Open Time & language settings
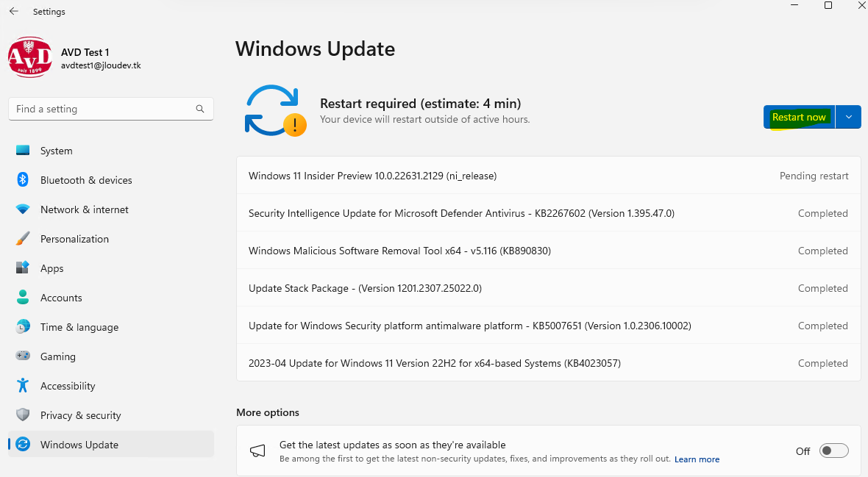Image resolution: width=868 pixels, height=477 pixels. pyautogui.click(x=111, y=326)
